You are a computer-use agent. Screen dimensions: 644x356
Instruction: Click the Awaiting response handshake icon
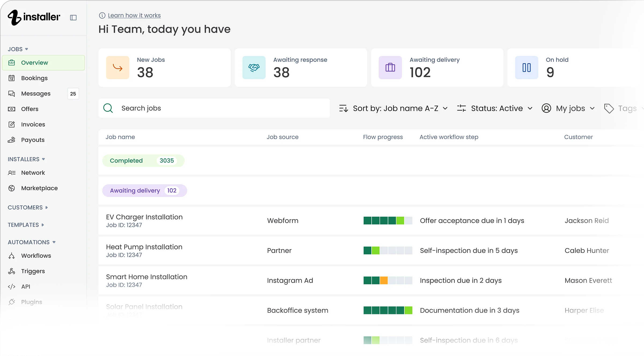pyautogui.click(x=254, y=67)
